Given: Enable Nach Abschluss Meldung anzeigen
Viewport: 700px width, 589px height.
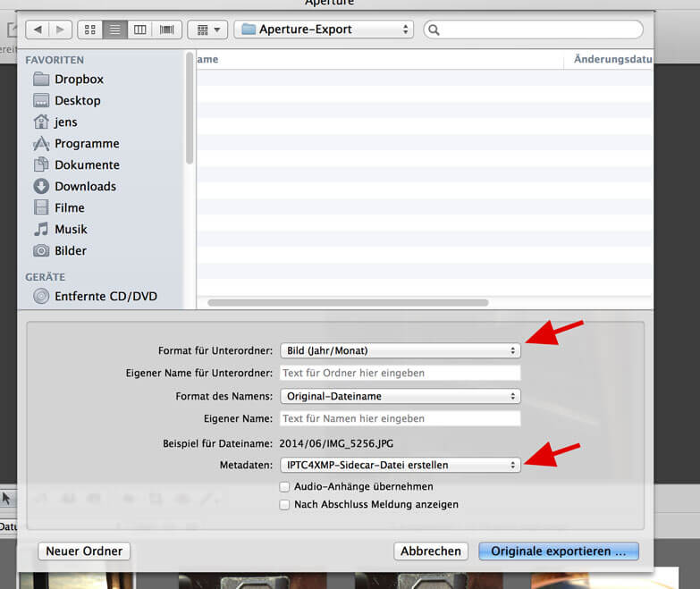Looking at the screenshot, I should click(x=285, y=505).
